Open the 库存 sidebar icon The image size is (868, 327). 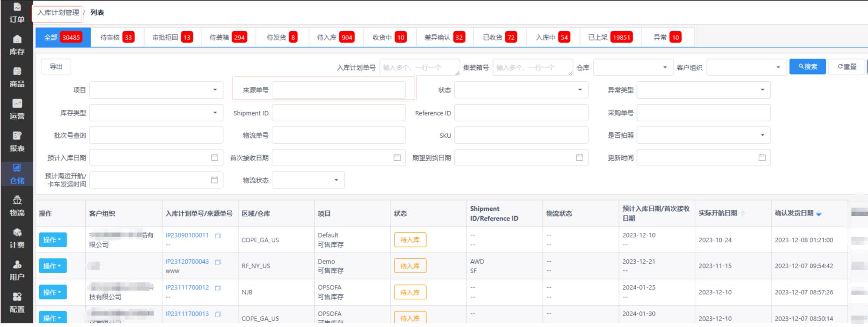17,45
